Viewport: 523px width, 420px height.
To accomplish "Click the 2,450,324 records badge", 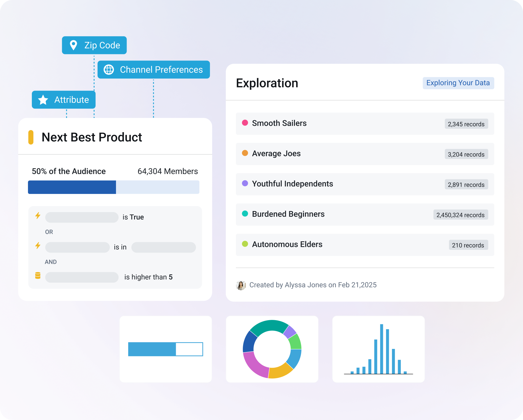I will click(x=460, y=215).
